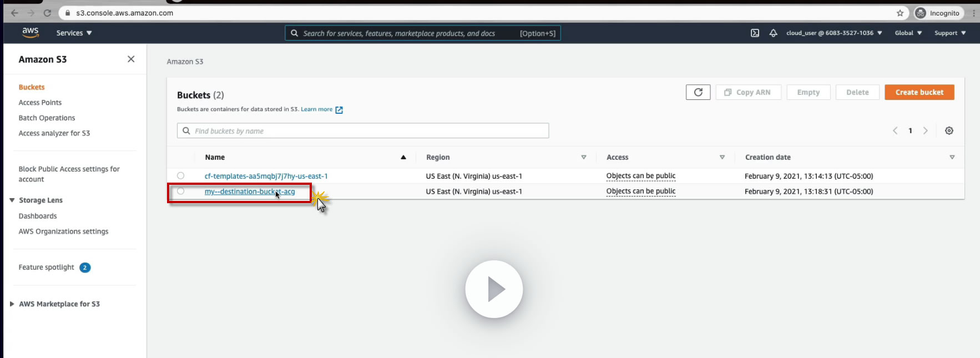Click the Incognito profile icon
Viewport: 980px width, 358px height.
pos(920,13)
